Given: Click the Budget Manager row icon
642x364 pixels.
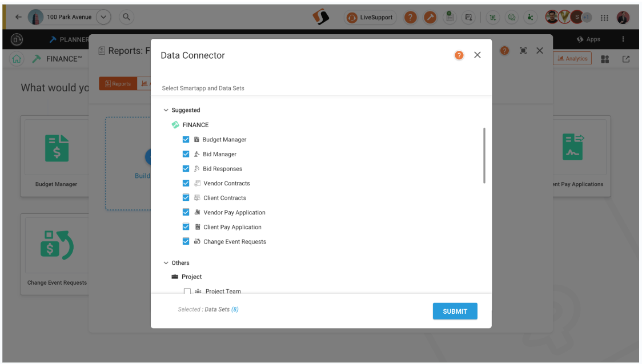Looking at the screenshot, I should (x=196, y=139).
